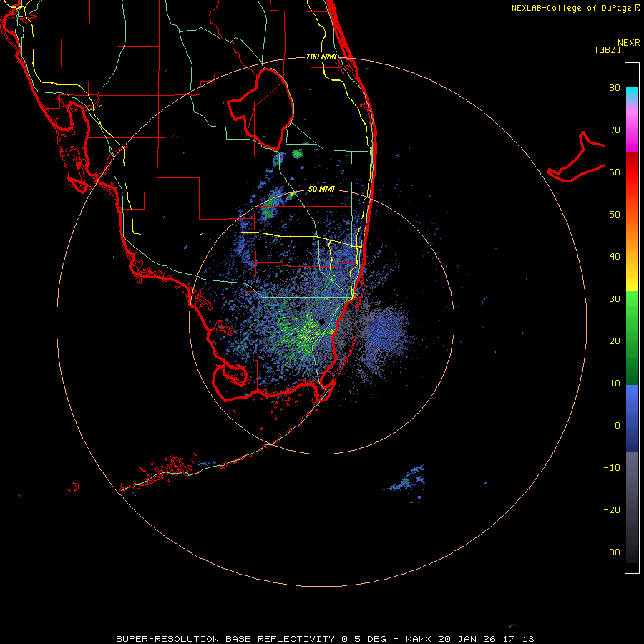644x644 pixels.
Task: Click the -10 value on the dBZ scale
Action: (x=612, y=469)
